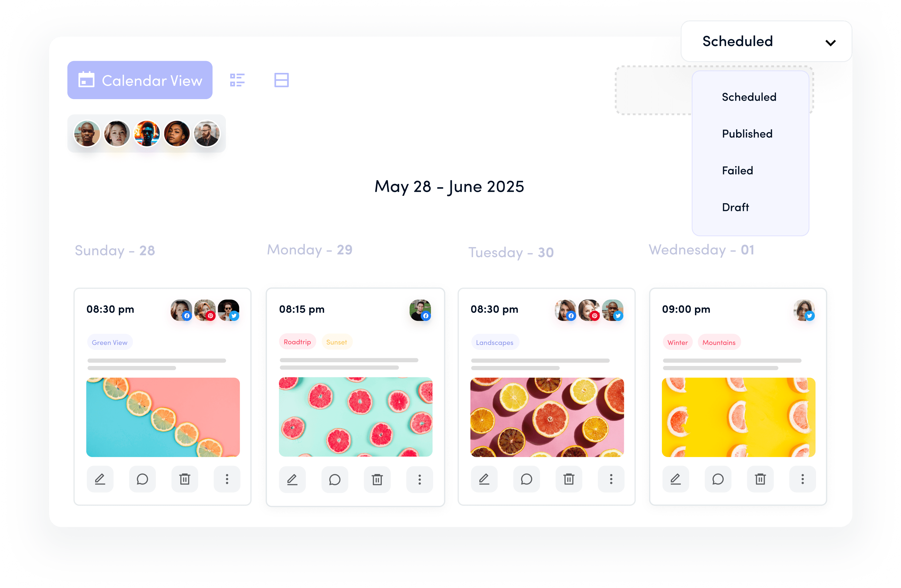Viewport: 901px width, 588px height.
Task: Click the list view icon
Action: [x=238, y=80]
